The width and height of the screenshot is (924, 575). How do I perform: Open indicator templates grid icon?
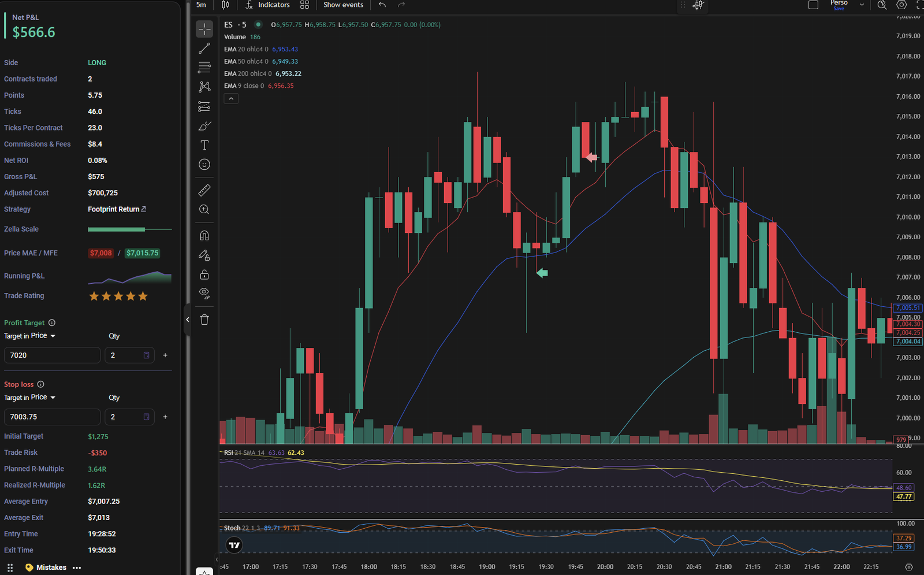click(304, 5)
